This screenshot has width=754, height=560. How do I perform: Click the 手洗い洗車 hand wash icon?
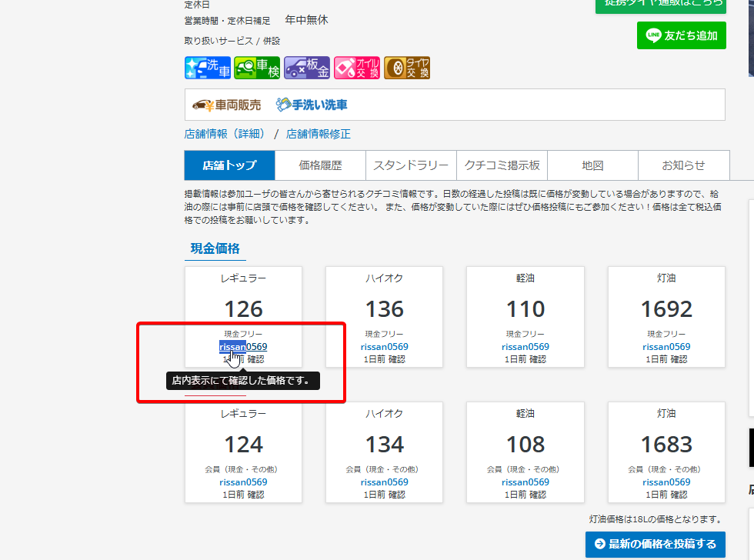(x=312, y=105)
